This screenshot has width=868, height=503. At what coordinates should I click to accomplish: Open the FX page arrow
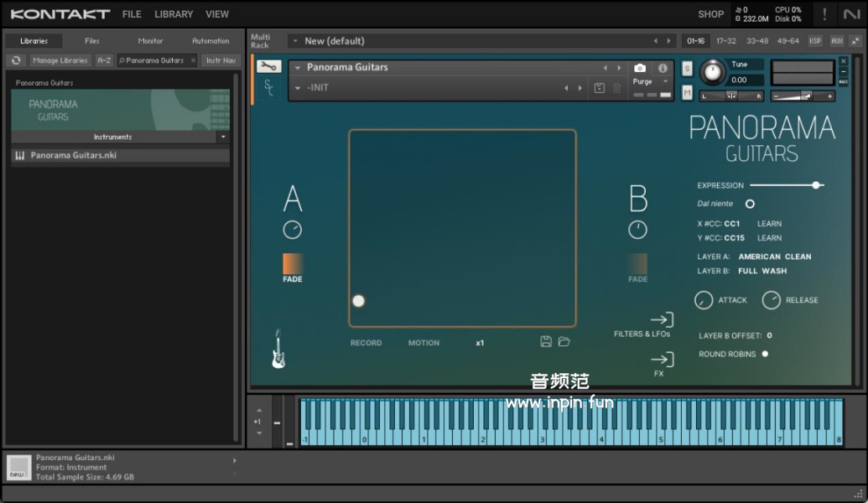pos(661,359)
